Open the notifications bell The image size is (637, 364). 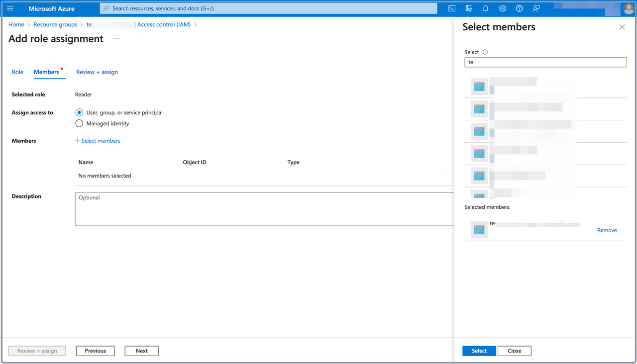[x=486, y=8]
